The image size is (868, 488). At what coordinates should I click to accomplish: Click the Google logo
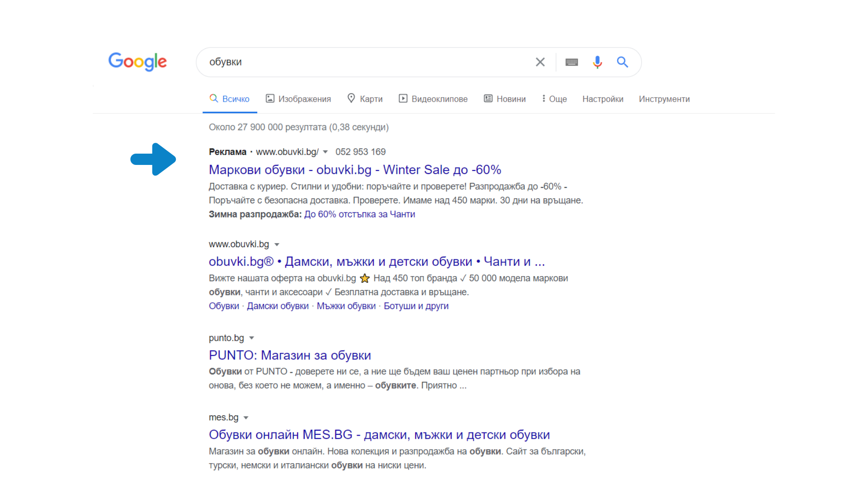coord(137,61)
